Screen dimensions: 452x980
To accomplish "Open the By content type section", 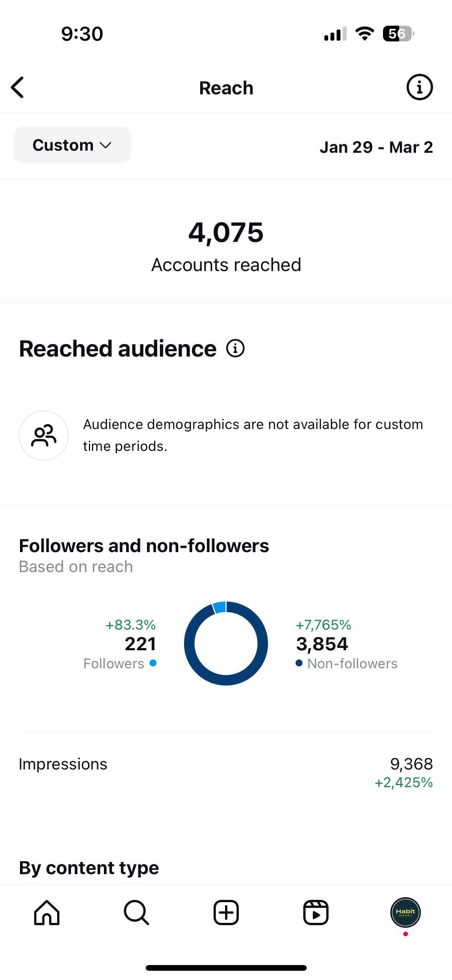I will (89, 867).
